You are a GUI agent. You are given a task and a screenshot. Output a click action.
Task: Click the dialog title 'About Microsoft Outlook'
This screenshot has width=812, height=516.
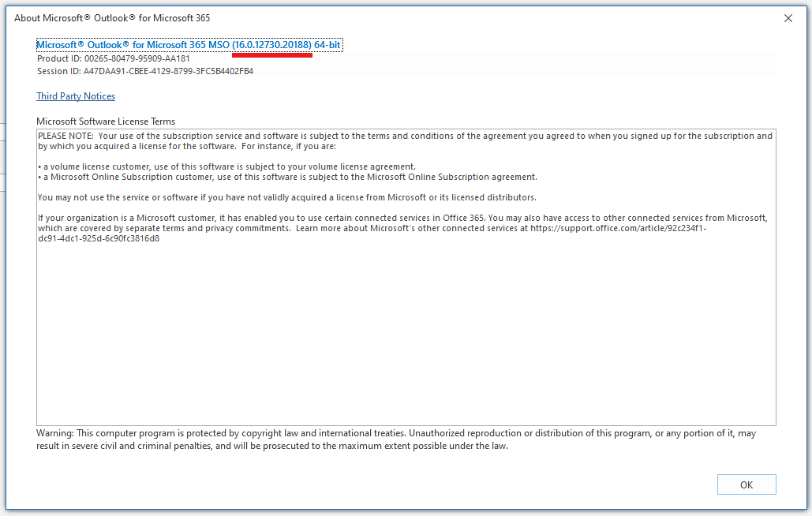click(x=112, y=18)
